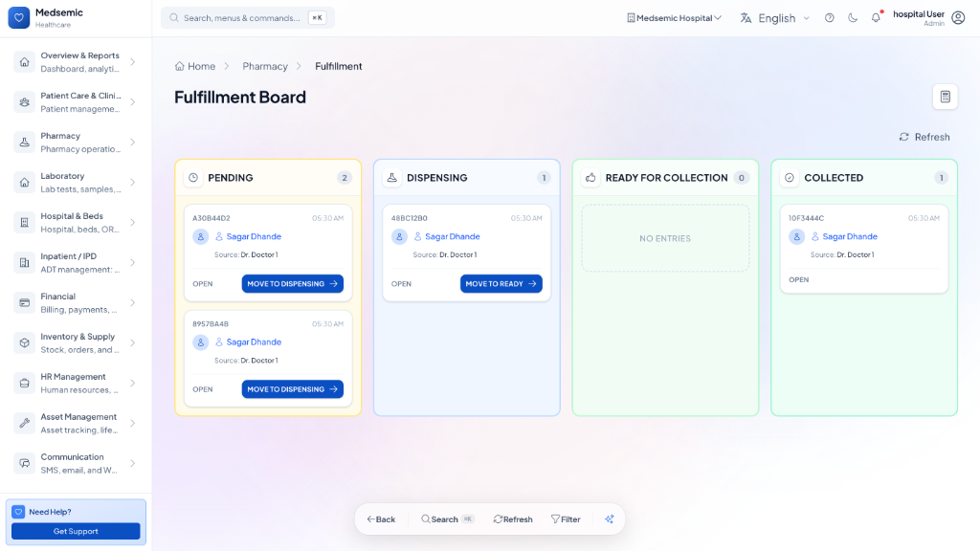Click Filter in the bottom toolbar
The image size is (980, 551).
566,519
